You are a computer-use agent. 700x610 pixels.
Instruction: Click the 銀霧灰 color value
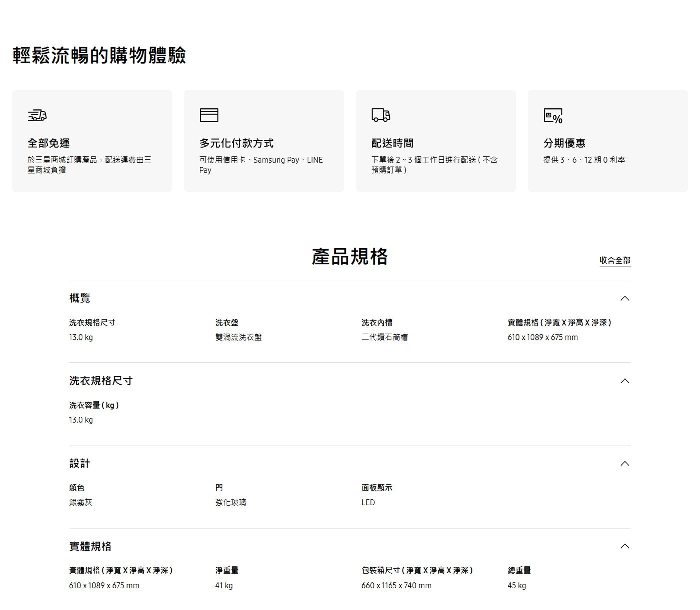(x=81, y=502)
